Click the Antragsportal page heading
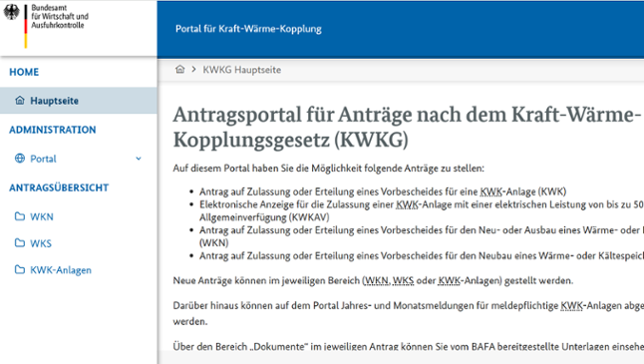The image size is (644, 364). coord(407,127)
